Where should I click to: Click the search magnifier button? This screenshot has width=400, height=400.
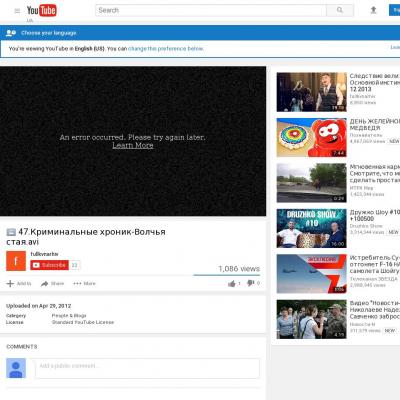click(x=340, y=10)
